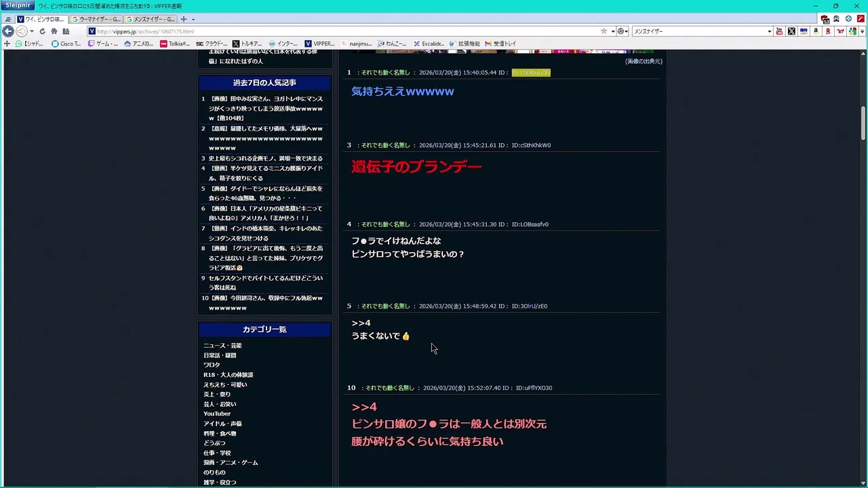The width and height of the screenshot is (868, 488).
Task: Open the search engine overflow menu arrow
Action: pos(862,31)
